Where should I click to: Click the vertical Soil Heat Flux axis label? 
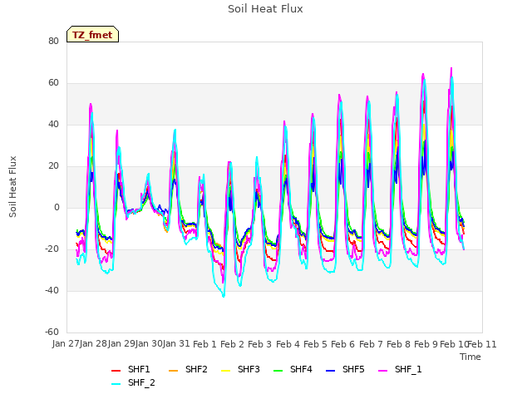pos(12,186)
